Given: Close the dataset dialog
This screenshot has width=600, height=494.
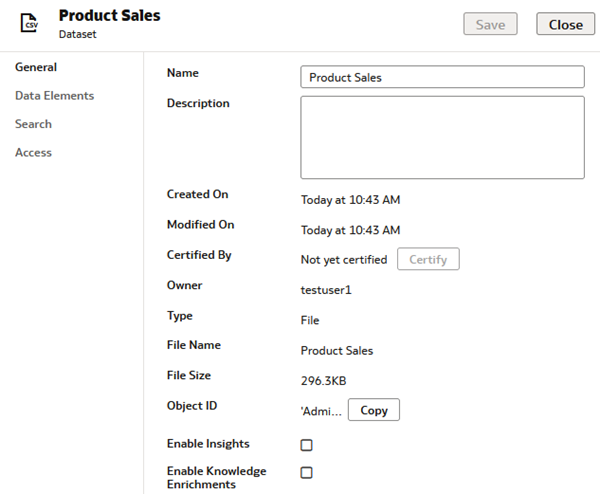Looking at the screenshot, I should point(565,24).
